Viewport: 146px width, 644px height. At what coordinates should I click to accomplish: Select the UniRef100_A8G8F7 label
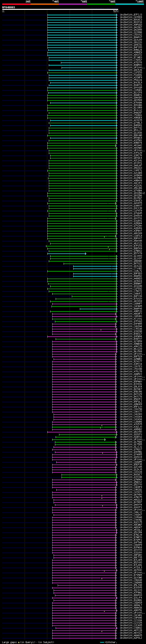point(131,314)
